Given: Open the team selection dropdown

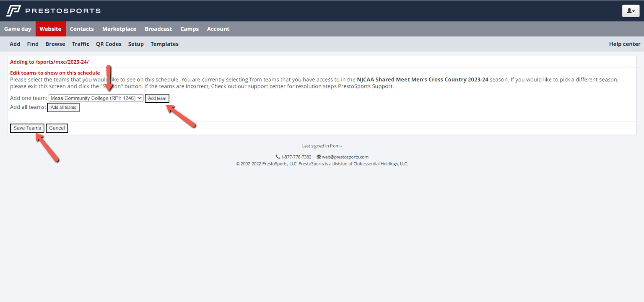Looking at the screenshot, I should click(x=96, y=98).
